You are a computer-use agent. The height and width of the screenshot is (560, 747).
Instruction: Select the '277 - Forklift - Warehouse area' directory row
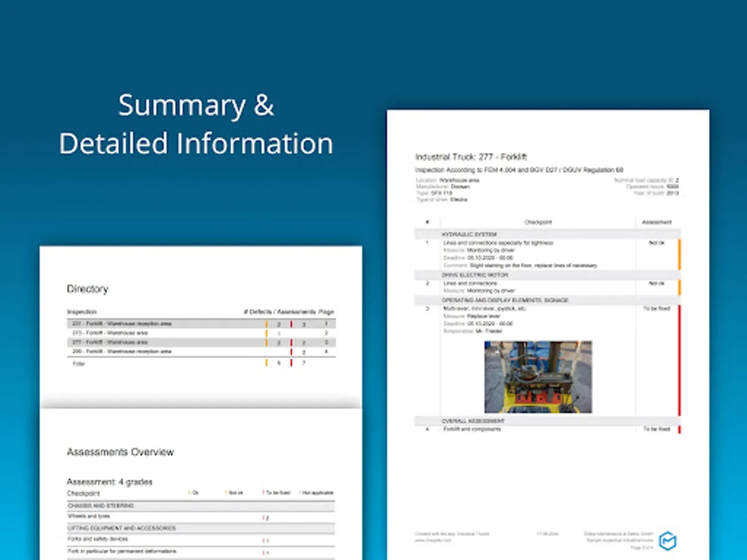tap(201, 342)
